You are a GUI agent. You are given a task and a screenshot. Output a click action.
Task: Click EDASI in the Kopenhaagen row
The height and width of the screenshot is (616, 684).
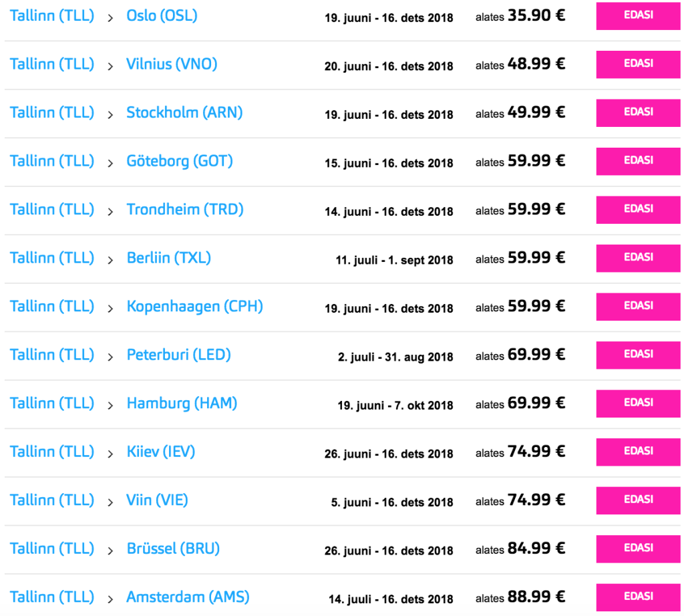(638, 306)
